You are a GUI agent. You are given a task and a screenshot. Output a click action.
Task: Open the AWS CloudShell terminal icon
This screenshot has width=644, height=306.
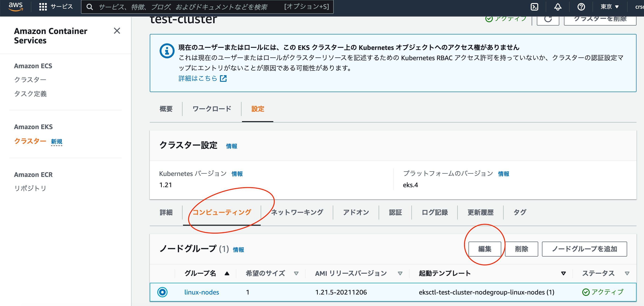(535, 7)
